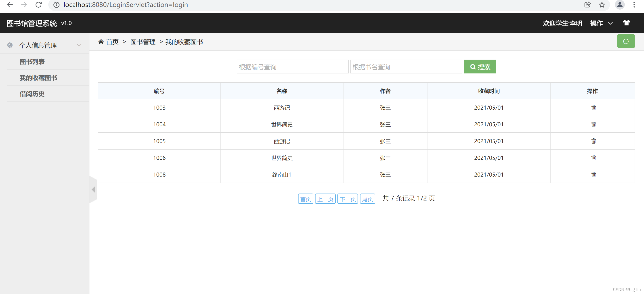The height and width of the screenshot is (294, 644).
Task: Focus the 根据编号查询 input field
Action: (x=292, y=67)
